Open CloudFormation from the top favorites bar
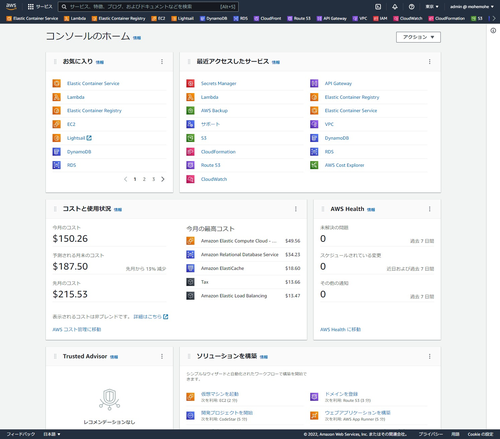Viewport: 500px width, 439px height. coord(447,18)
